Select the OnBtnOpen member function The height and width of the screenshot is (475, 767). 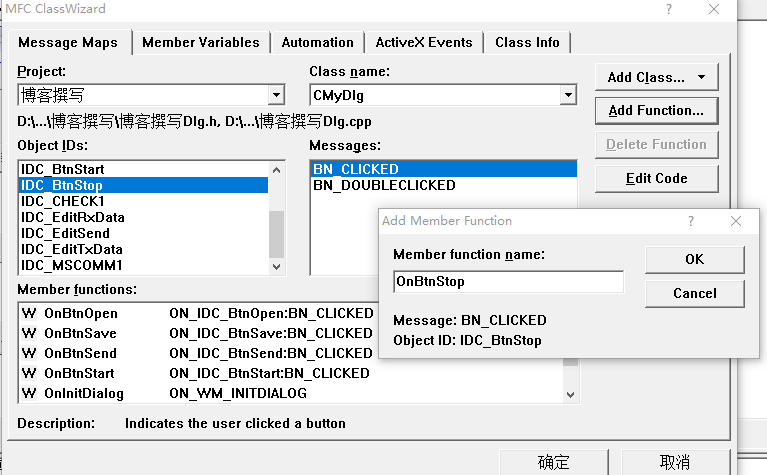(199, 313)
